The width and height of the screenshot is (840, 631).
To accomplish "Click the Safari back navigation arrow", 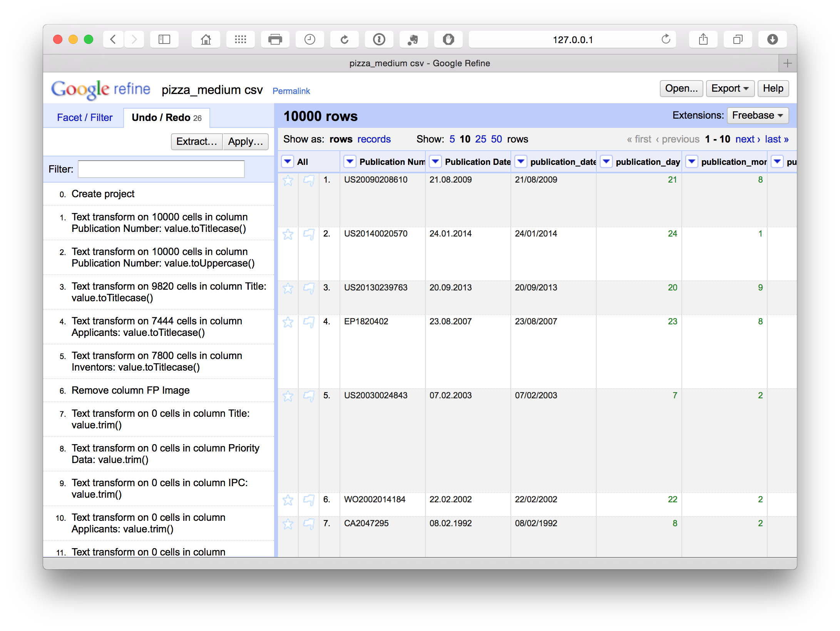I will pyautogui.click(x=113, y=39).
